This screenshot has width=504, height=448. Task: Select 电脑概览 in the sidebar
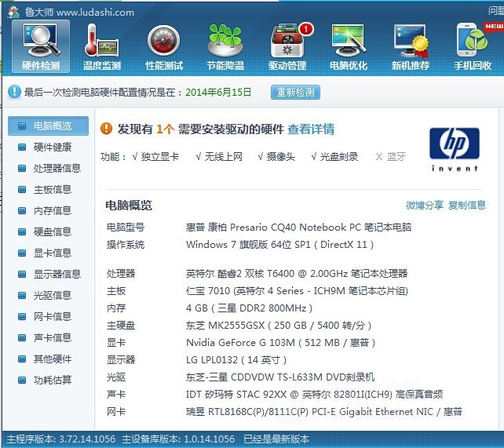(x=48, y=126)
